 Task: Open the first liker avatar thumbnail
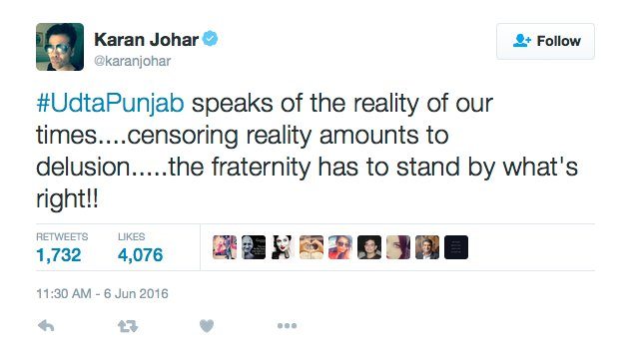225,247
